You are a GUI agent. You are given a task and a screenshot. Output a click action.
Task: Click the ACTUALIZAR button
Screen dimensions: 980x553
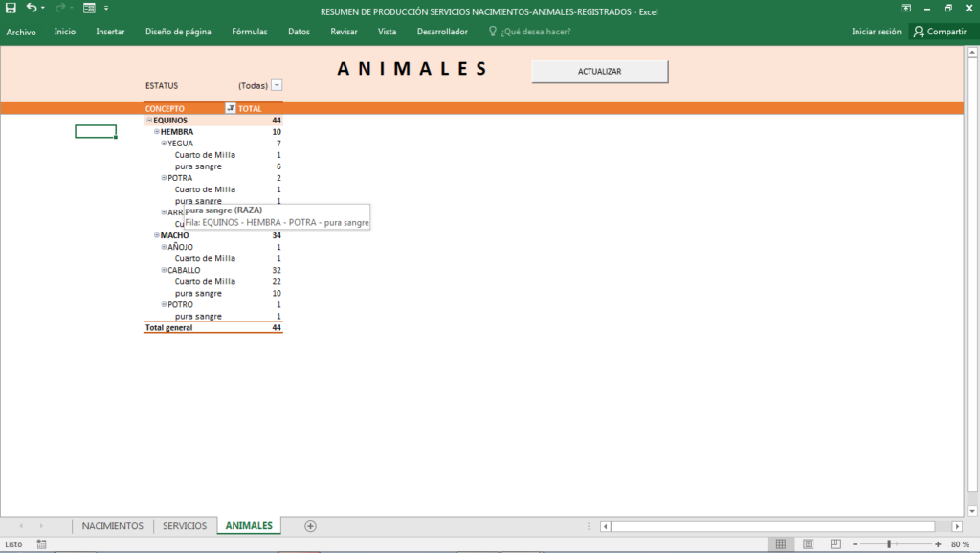click(599, 71)
